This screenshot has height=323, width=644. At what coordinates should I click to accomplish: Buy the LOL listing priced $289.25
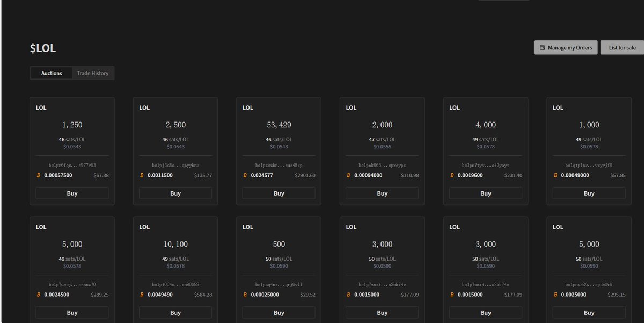[x=72, y=313]
